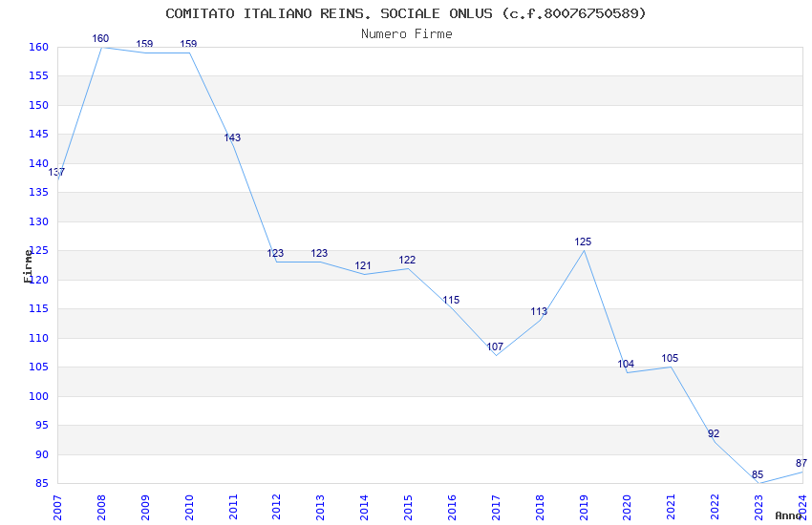Click the 115 y-axis tick label
The height and width of the screenshot is (525, 812).
coord(38,308)
